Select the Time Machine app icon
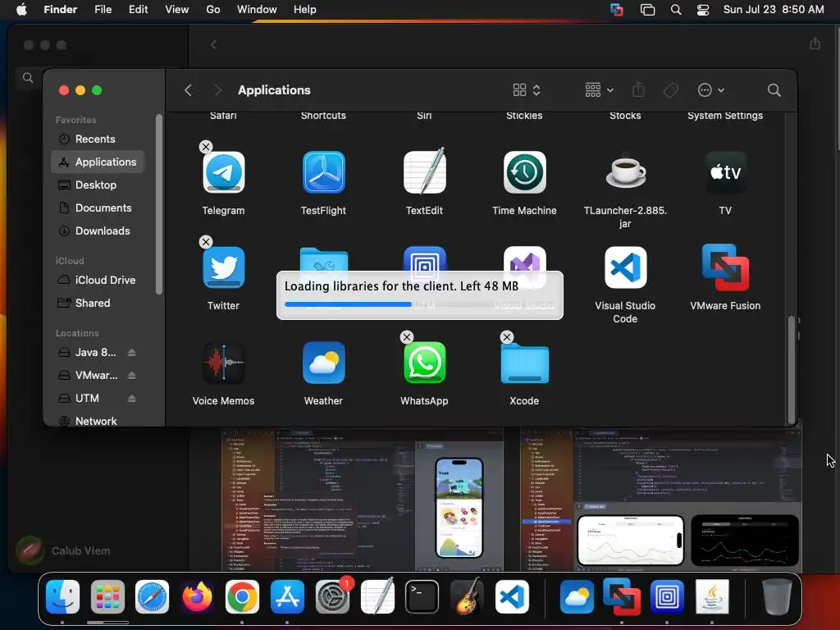The width and height of the screenshot is (840, 630). 524,172
